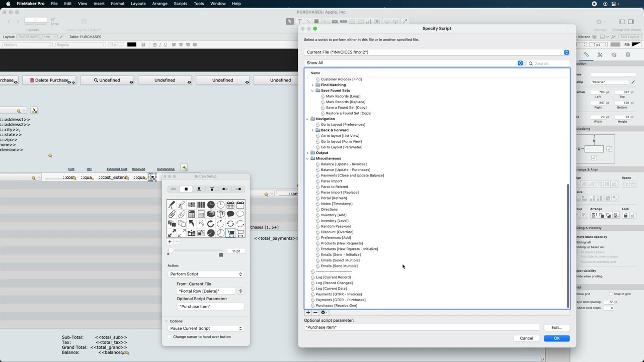Screen dimensions: 644x362
Task: Expand the Find Matching folder
Action: pos(312,85)
